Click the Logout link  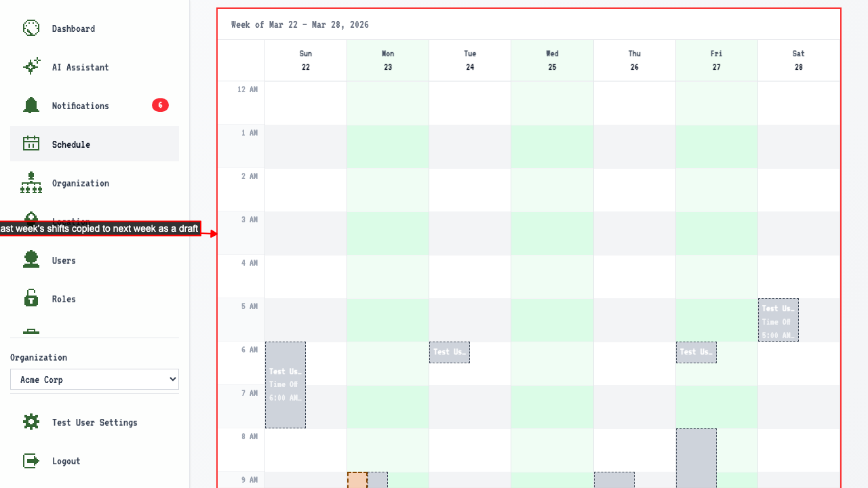94,461
